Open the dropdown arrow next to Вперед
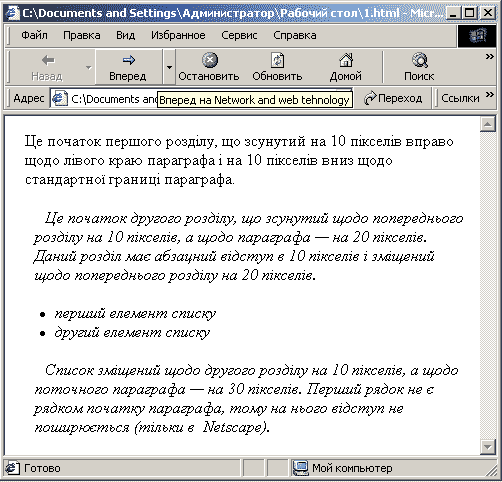The height and width of the screenshot is (482, 502). 169,68
